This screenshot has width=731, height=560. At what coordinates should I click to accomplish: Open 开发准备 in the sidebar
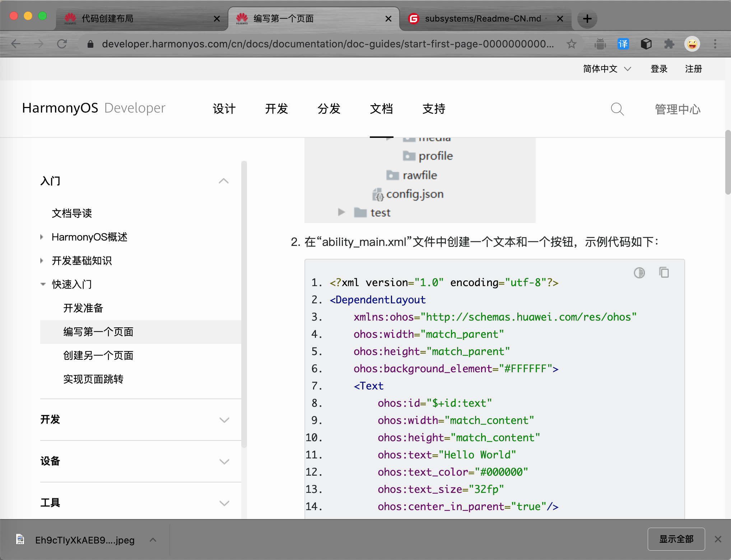(x=83, y=308)
